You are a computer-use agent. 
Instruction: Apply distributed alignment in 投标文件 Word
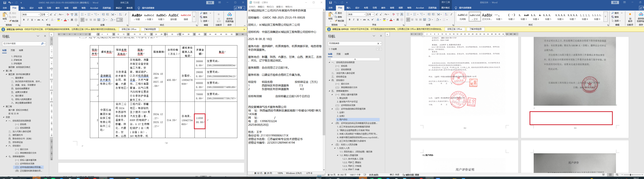(425, 20)
